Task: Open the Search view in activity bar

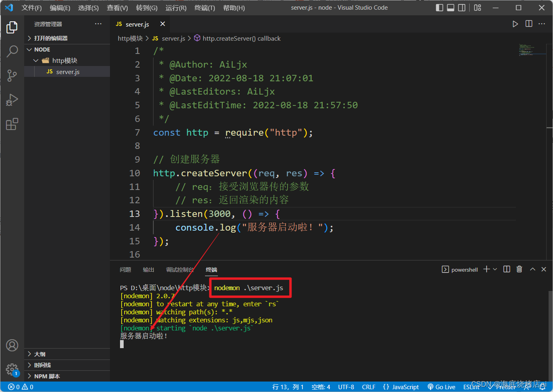Action: point(12,51)
